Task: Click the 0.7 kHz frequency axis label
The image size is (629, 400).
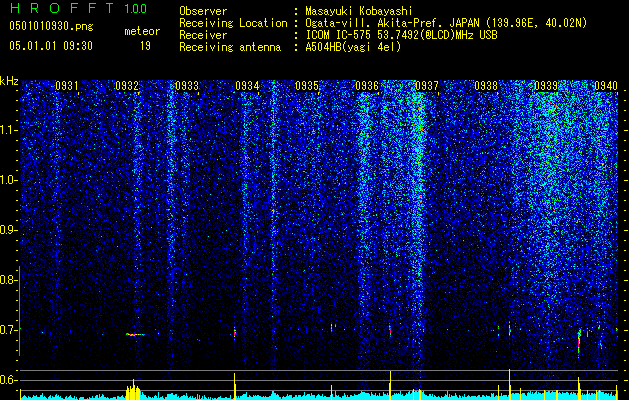Action: click(x=8, y=330)
